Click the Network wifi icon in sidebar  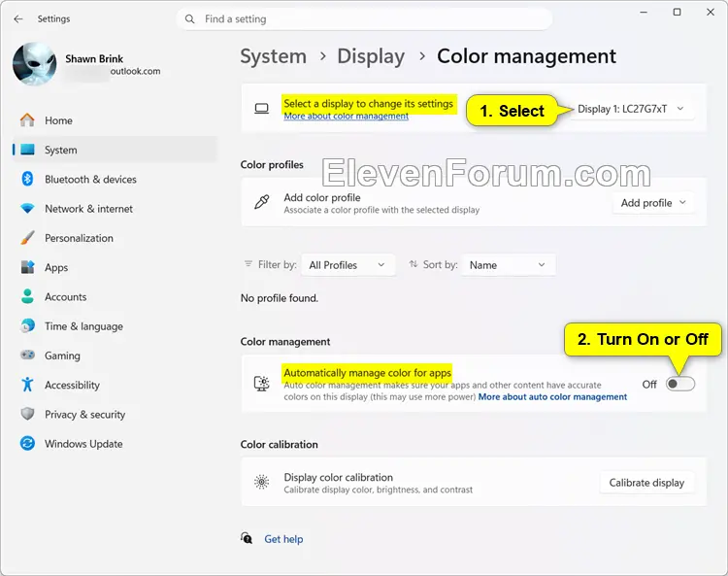[27, 209]
